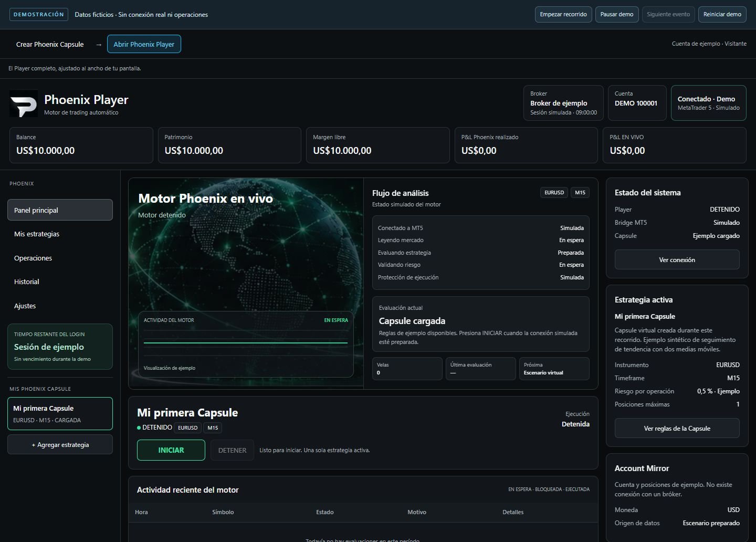Image resolution: width=756 pixels, height=542 pixels.
Task: Click the green DETENIDO status dot
Action: [139, 428]
